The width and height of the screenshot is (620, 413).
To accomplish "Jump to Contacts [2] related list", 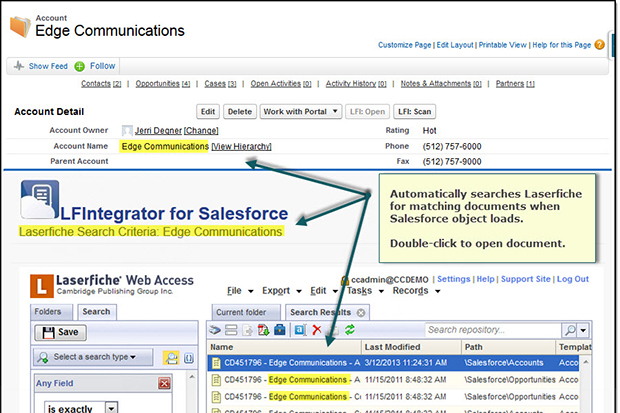I will tap(101, 83).
